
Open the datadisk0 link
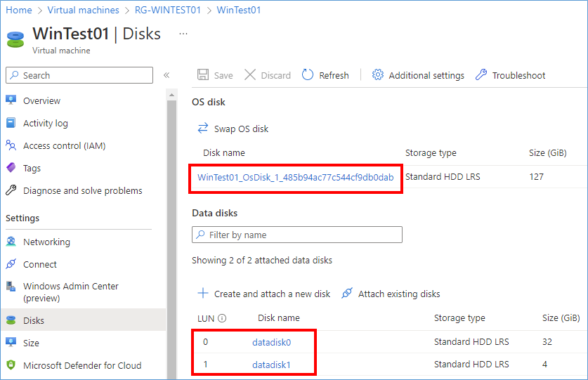click(x=271, y=343)
